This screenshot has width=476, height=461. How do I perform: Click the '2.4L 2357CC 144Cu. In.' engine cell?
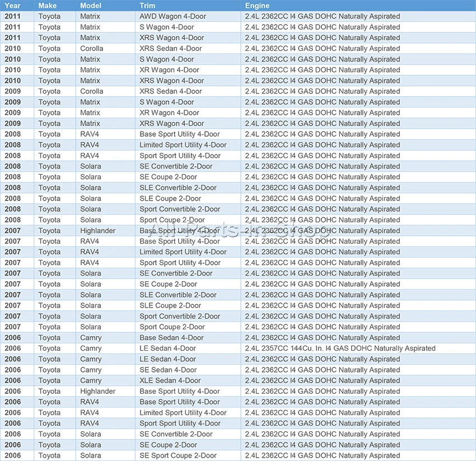[340, 348]
